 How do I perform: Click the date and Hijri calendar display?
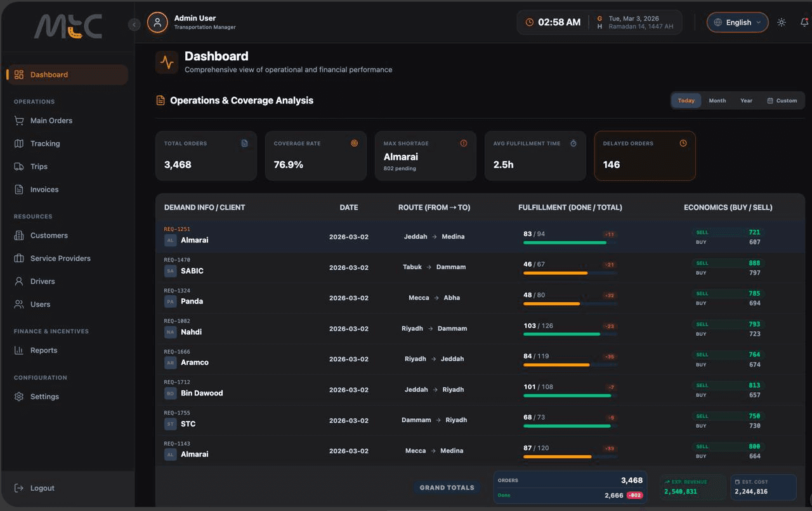[x=636, y=22]
